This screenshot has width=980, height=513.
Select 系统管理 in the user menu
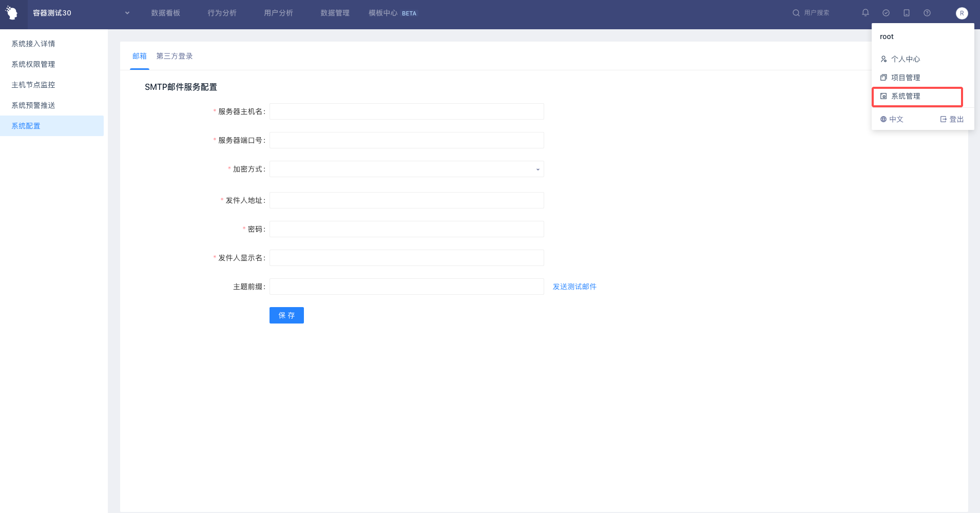906,96
